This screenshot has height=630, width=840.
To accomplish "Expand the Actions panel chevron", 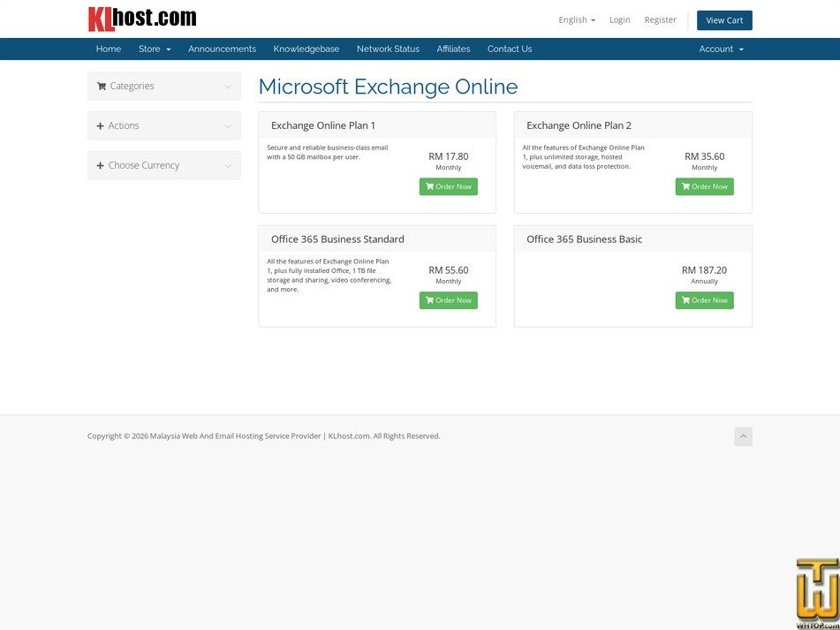I will 228,126.
